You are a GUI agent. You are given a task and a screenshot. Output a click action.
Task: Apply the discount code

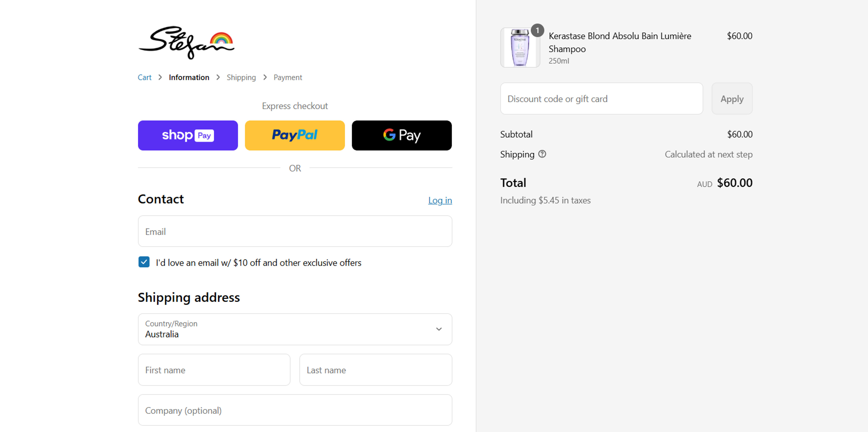click(732, 99)
